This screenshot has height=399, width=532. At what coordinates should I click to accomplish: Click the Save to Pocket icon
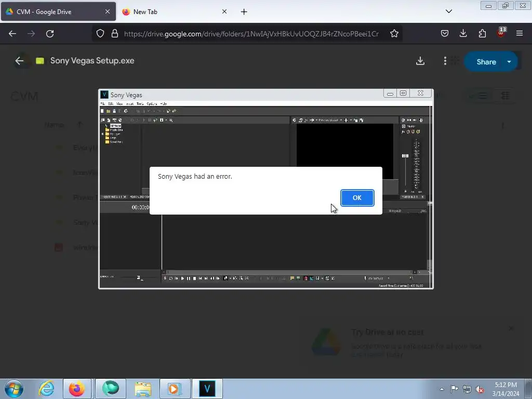[x=445, y=33]
